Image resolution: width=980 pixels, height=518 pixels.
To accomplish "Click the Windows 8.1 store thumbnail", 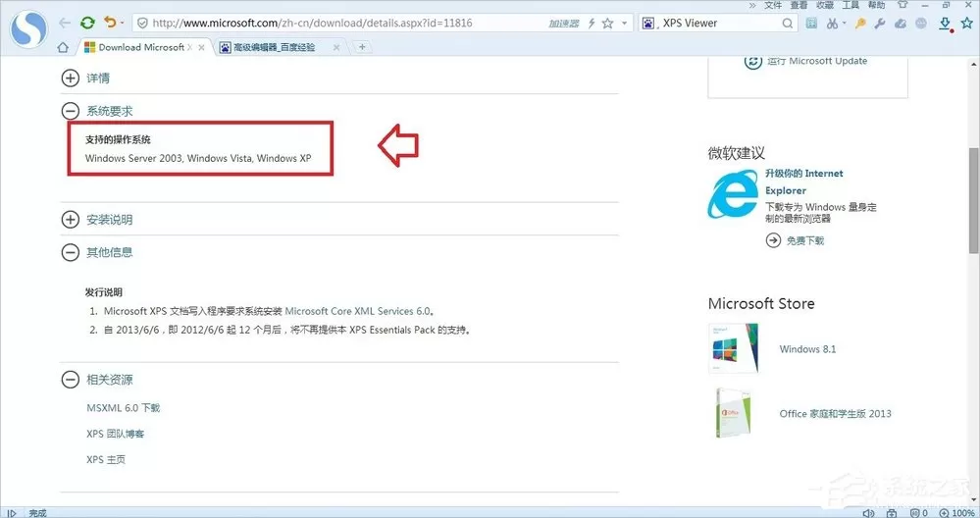I will pyautogui.click(x=733, y=348).
